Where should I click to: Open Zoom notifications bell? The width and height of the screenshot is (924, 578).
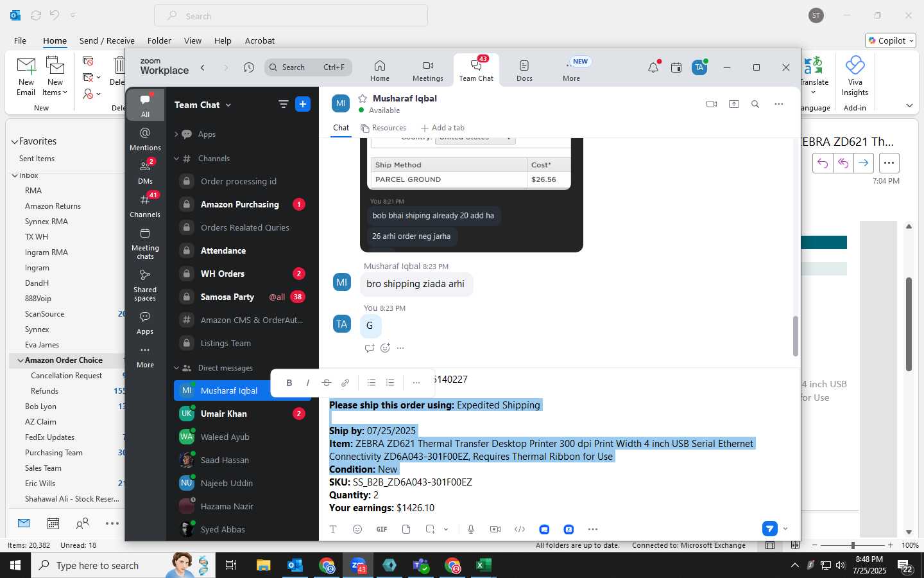point(653,67)
